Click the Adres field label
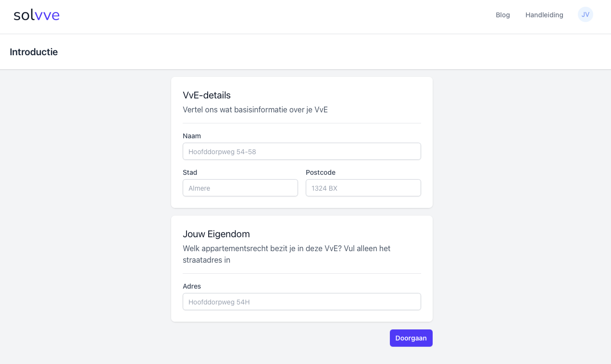The height and width of the screenshot is (364, 611). pos(192,286)
